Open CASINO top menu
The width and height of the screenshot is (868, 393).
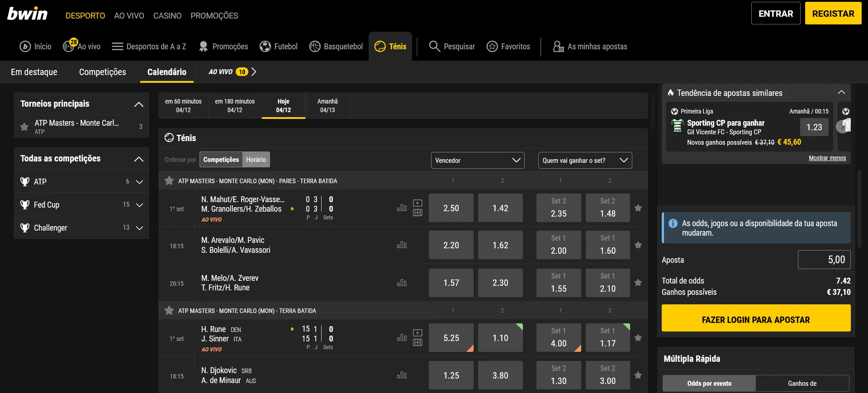click(167, 16)
